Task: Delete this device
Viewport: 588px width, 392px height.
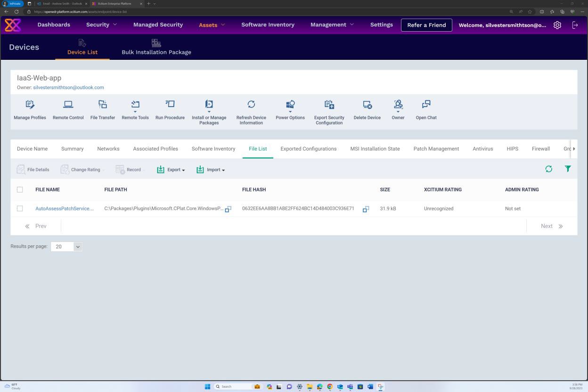Action: pyautogui.click(x=367, y=109)
